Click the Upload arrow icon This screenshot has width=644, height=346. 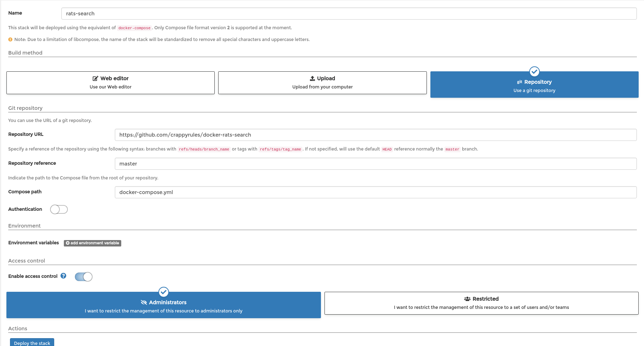point(312,78)
